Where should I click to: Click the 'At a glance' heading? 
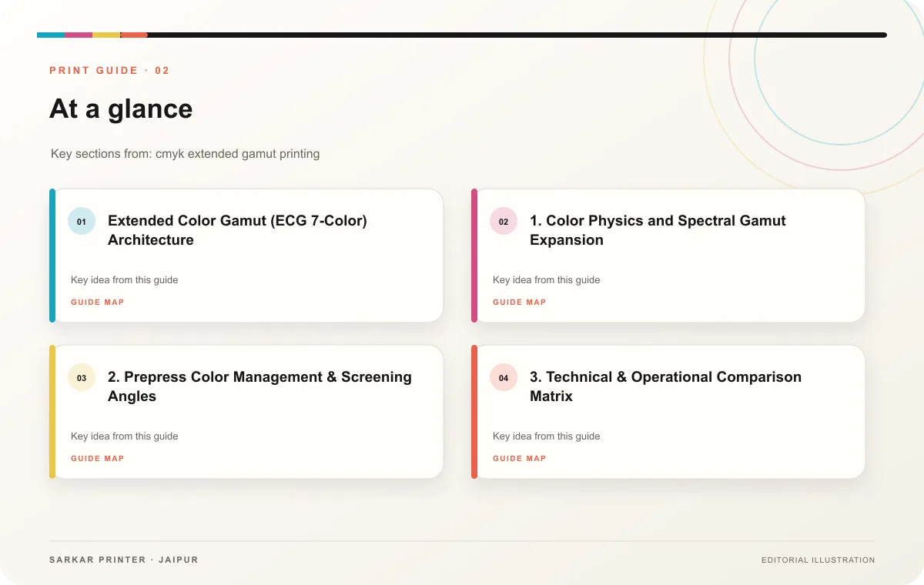[x=121, y=109]
